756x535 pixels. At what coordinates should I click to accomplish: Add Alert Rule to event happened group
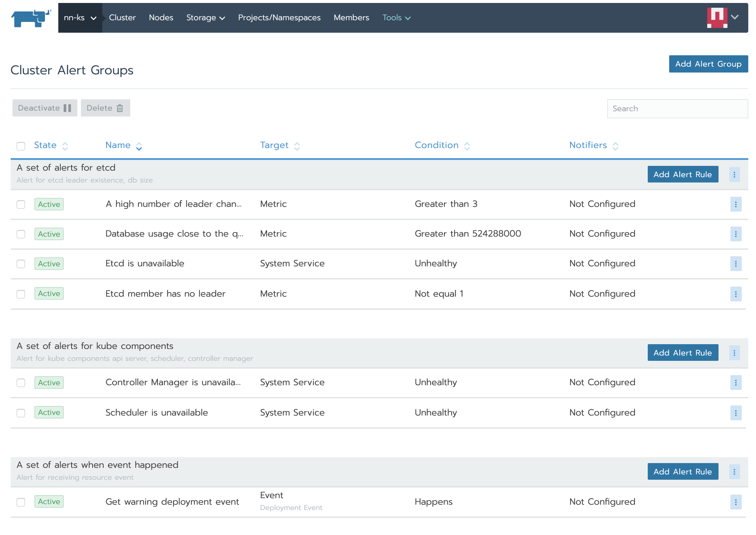(682, 472)
